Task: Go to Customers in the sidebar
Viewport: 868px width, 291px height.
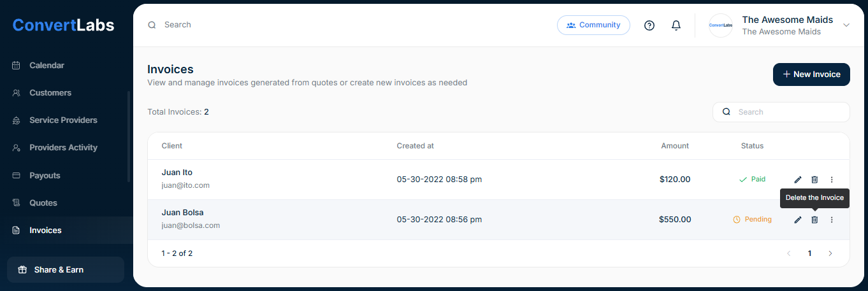Action: pyautogui.click(x=50, y=92)
